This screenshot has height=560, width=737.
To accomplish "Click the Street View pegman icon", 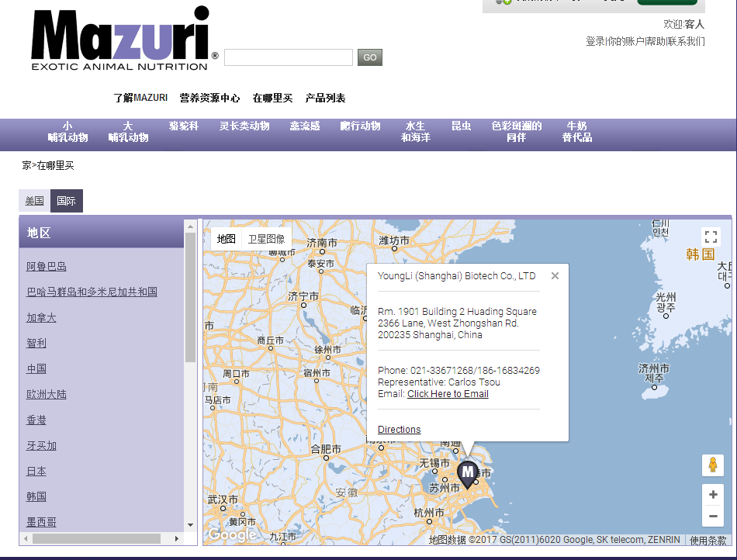I will (713, 465).
